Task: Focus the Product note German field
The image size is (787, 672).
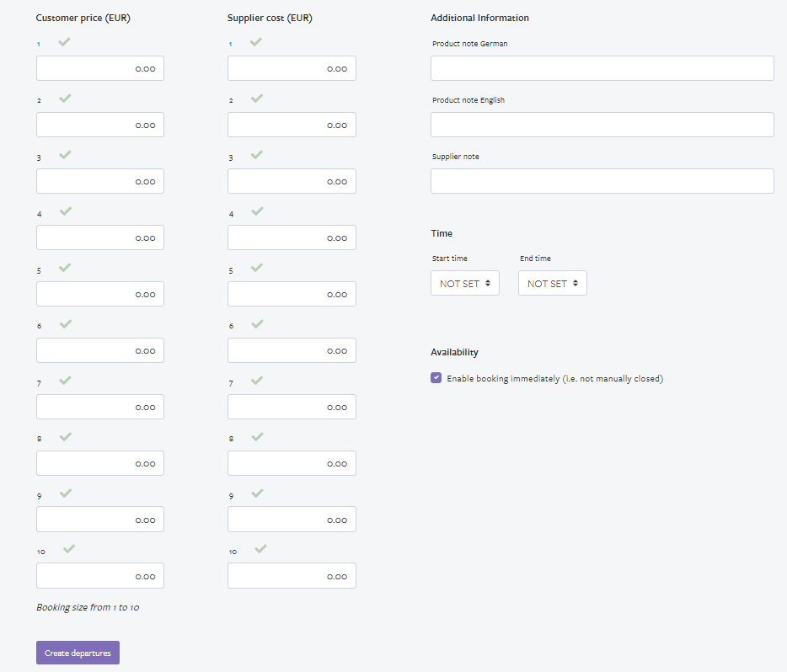Action: (x=602, y=68)
